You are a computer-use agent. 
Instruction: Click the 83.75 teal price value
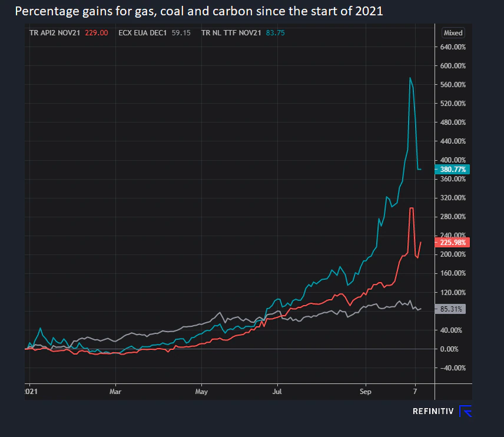point(275,33)
